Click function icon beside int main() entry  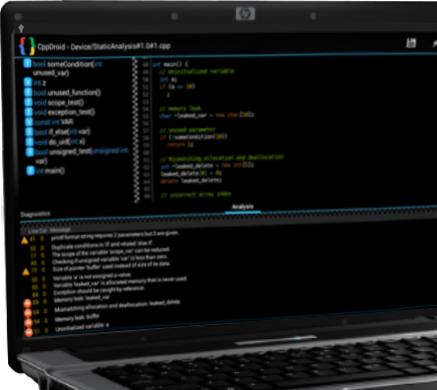pos(31,170)
